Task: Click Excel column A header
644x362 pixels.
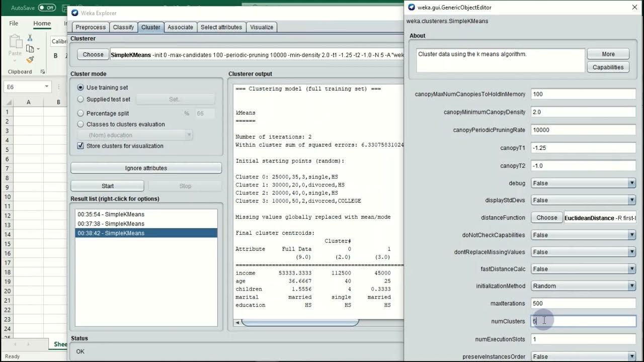Action: pos(28,102)
